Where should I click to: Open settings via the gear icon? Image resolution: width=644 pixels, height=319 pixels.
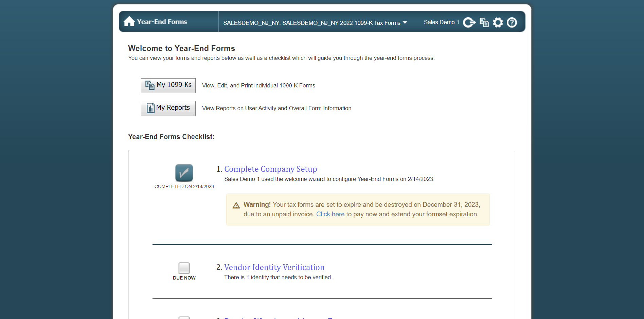[x=498, y=22]
